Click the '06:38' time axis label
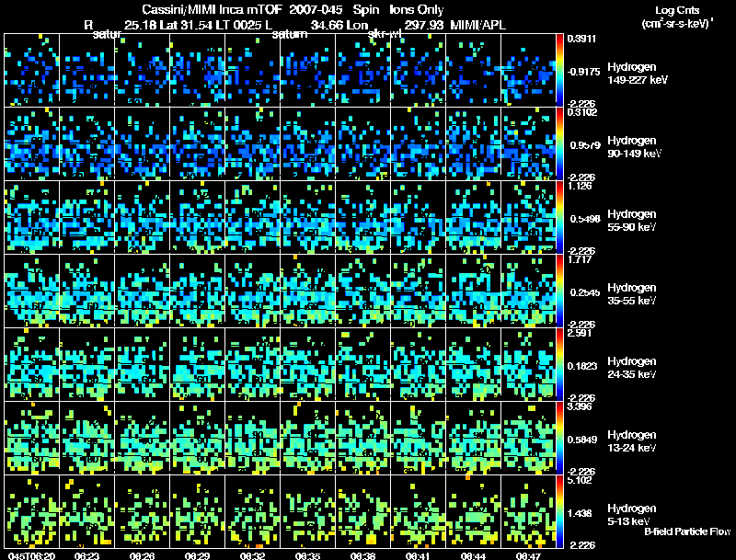The image size is (736, 560). [362, 555]
